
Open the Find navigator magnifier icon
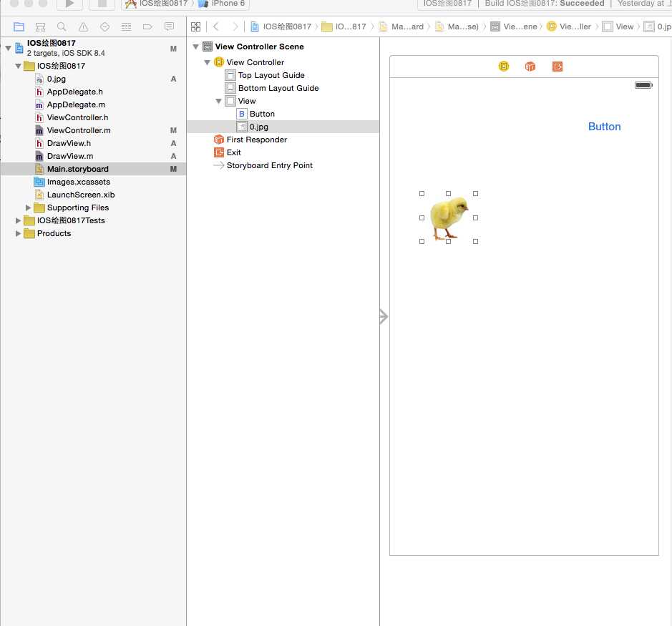pyautogui.click(x=62, y=27)
